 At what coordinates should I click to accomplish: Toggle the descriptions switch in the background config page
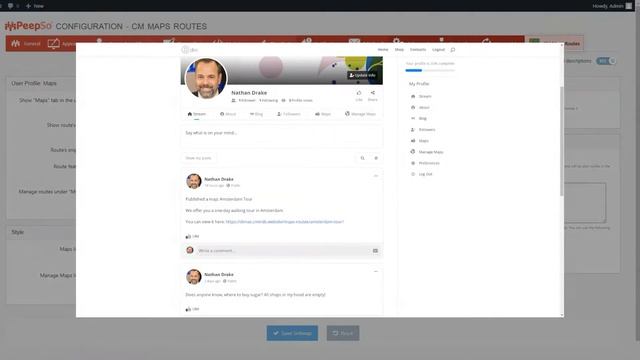[605, 61]
